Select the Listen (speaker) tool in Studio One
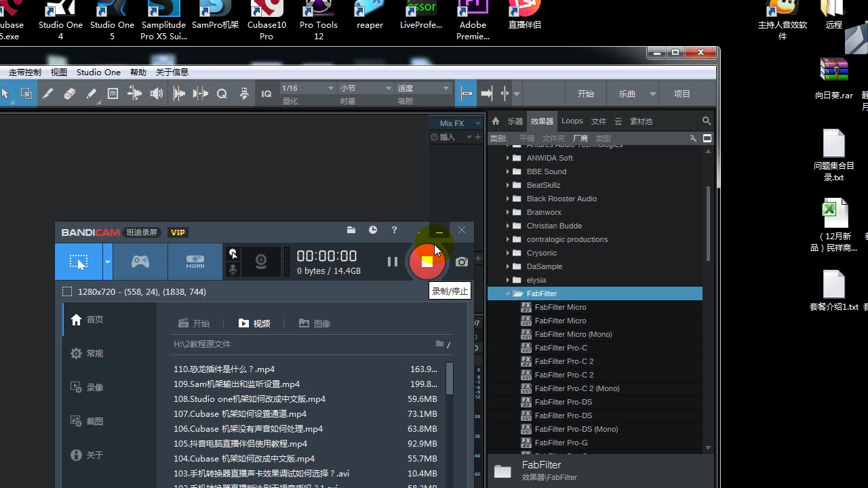 pyautogui.click(x=157, y=94)
